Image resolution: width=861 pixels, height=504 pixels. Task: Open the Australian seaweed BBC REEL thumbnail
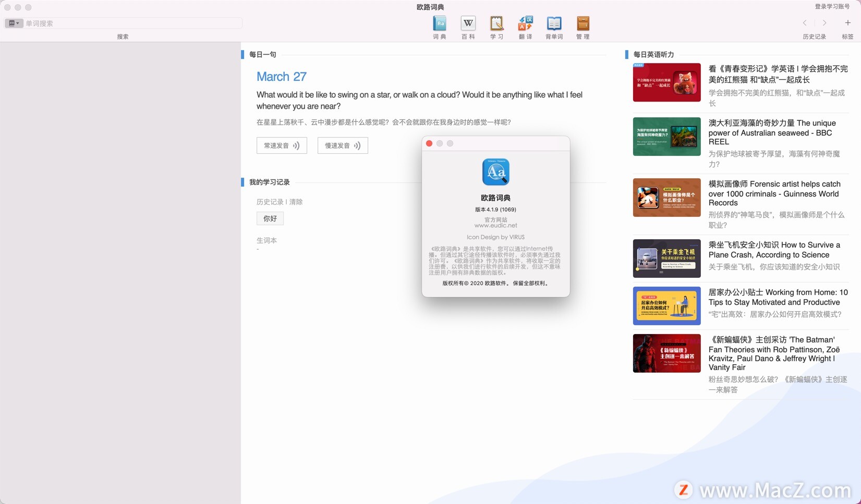[666, 137]
